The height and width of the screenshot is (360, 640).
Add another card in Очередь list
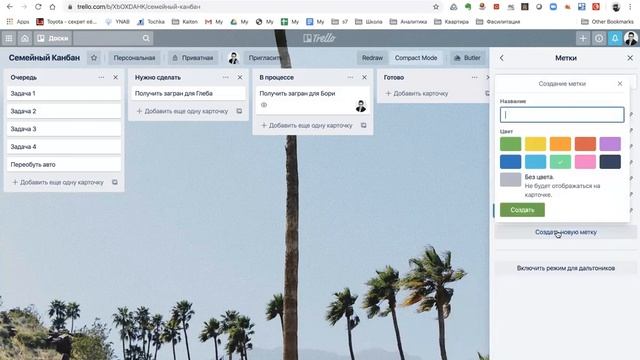58,182
